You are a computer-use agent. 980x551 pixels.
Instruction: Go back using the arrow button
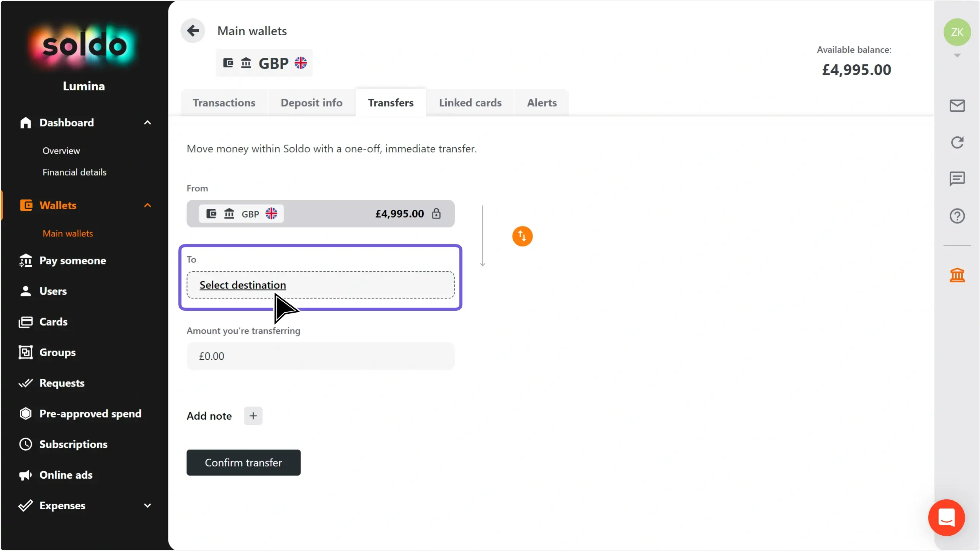[193, 31]
